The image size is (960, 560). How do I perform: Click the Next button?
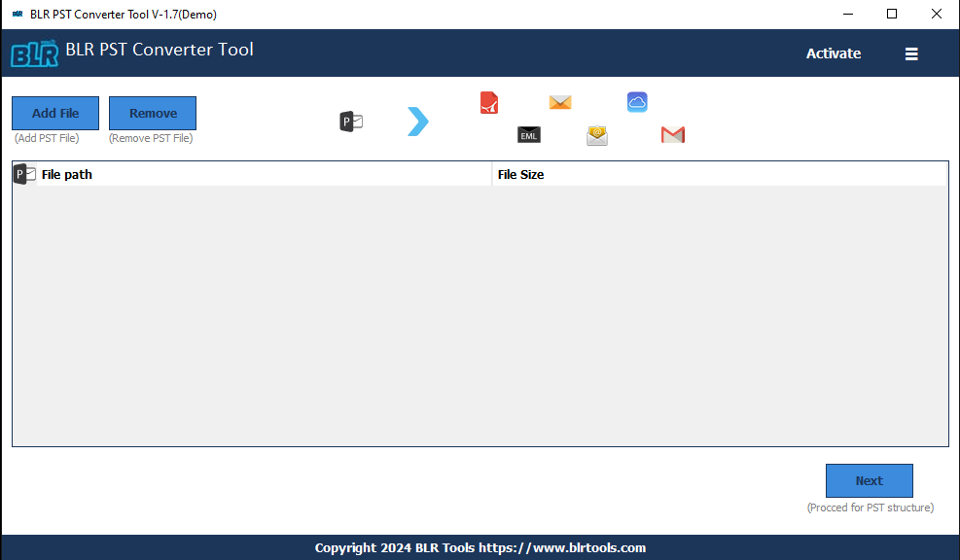[x=869, y=480]
